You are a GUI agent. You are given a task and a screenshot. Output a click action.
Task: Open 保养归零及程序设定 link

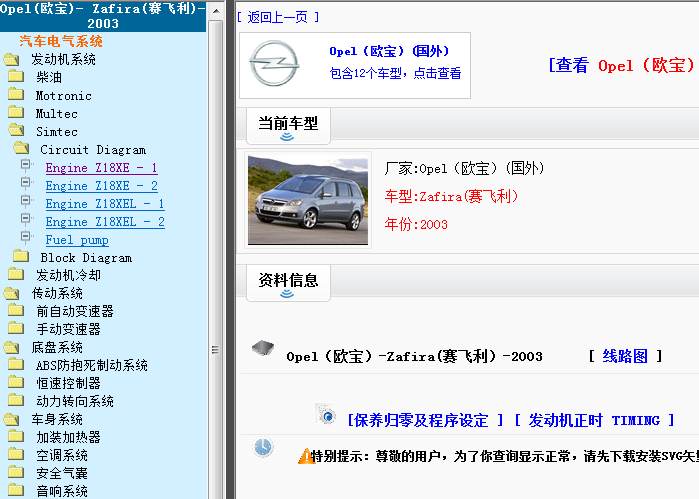pyautogui.click(x=425, y=421)
